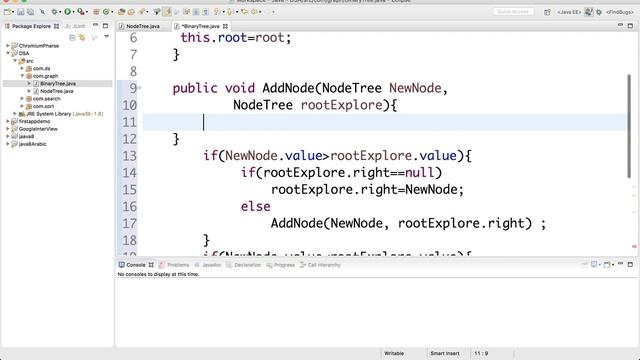Run the program with the green Run button
Image resolution: width=640 pixels, height=360 pixels.
click(67, 12)
